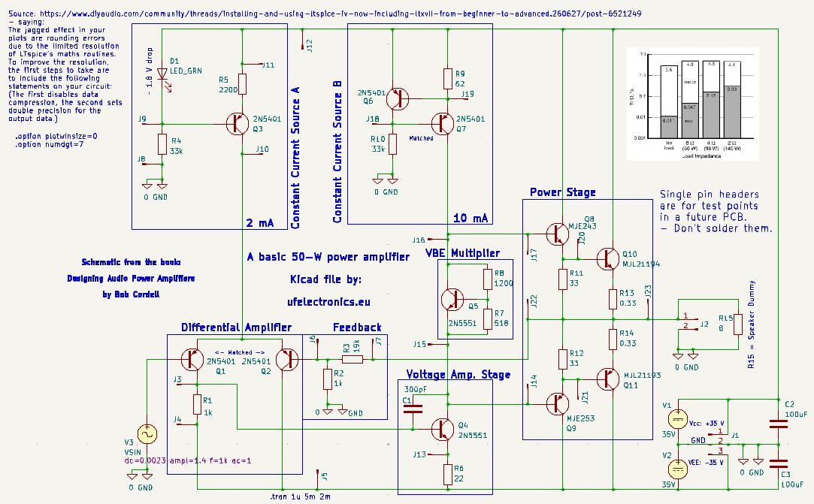Select resistor R3 19k feedback symbol
This screenshot has height=504, width=814.
[x=353, y=359]
